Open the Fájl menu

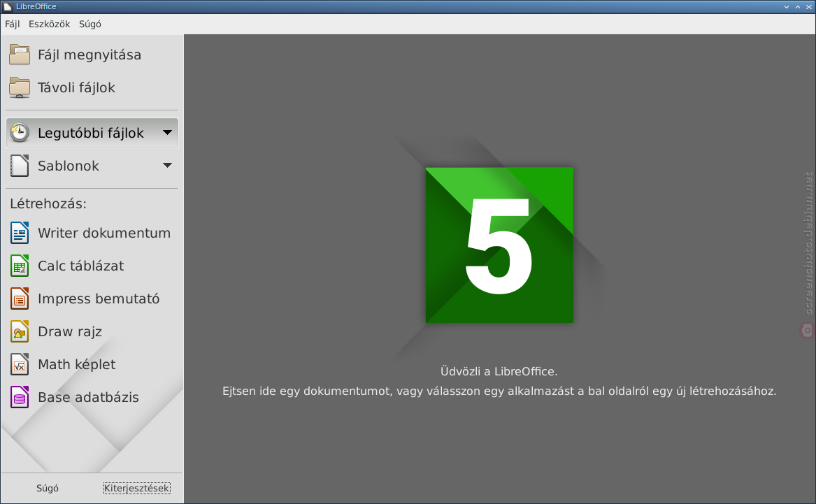pos(12,24)
